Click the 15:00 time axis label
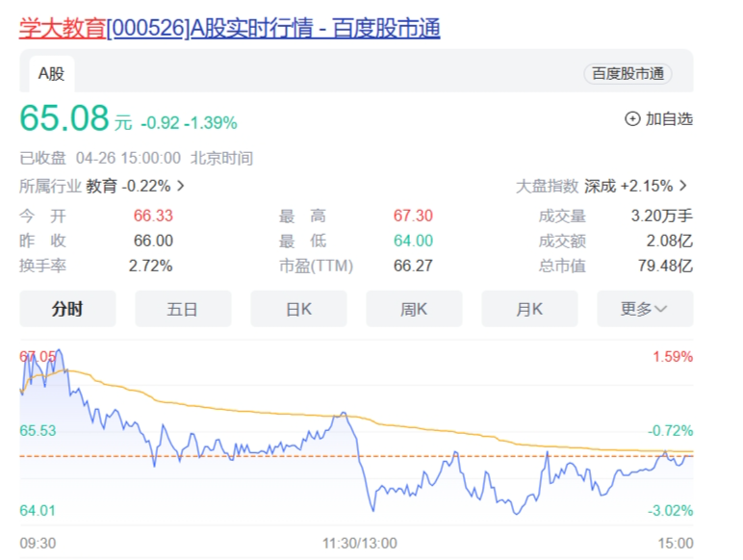743x560 pixels. tap(676, 543)
